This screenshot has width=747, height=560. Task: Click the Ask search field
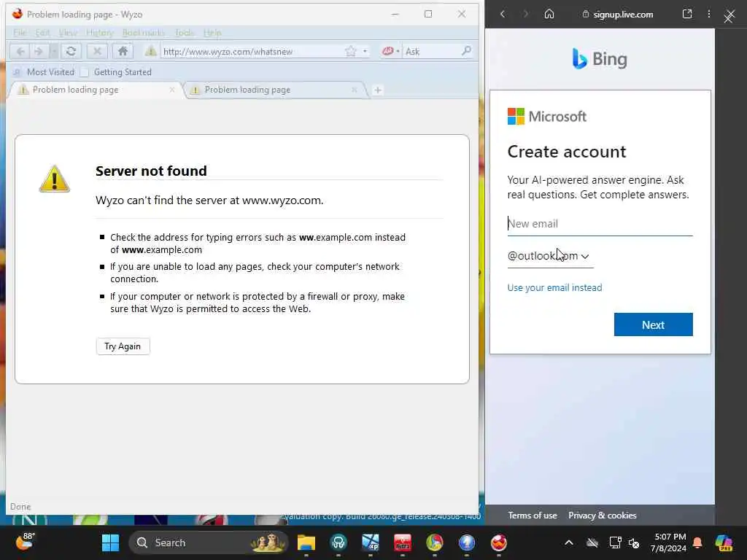point(432,52)
